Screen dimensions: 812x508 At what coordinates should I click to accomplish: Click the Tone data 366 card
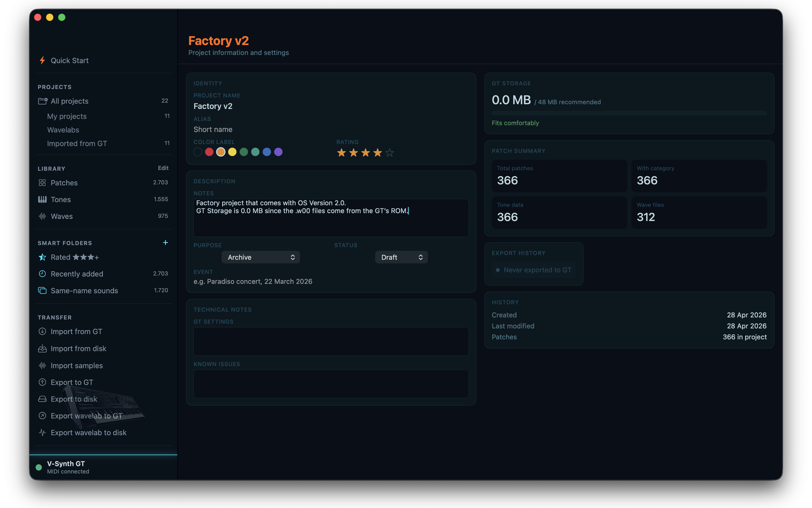pyautogui.click(x=559, y=213)
